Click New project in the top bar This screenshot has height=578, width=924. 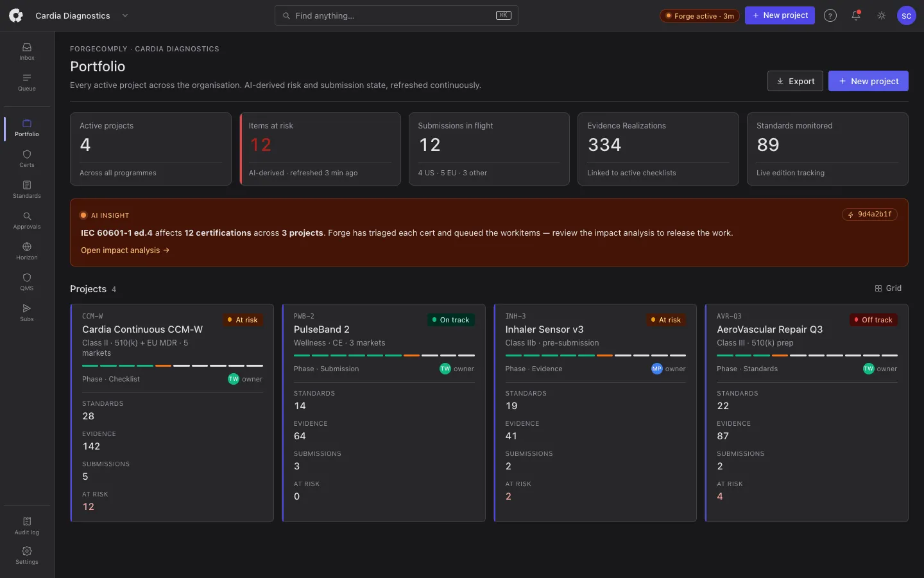coord(780,15)
